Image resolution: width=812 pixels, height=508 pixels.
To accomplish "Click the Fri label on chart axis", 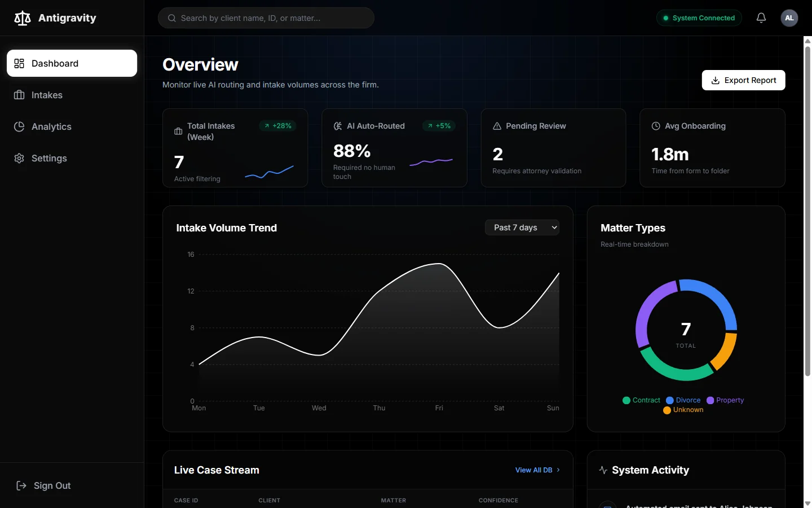I will [439, 408].
